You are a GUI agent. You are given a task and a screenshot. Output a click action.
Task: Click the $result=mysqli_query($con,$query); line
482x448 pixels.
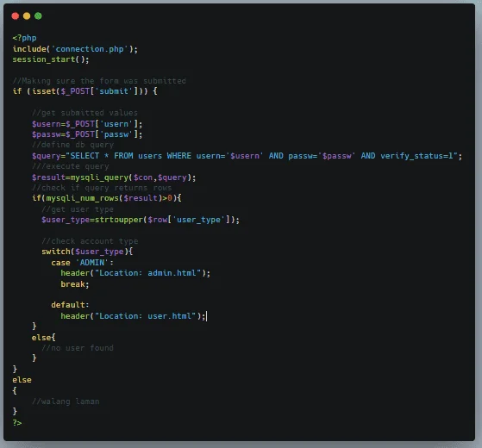coord(114,177)
